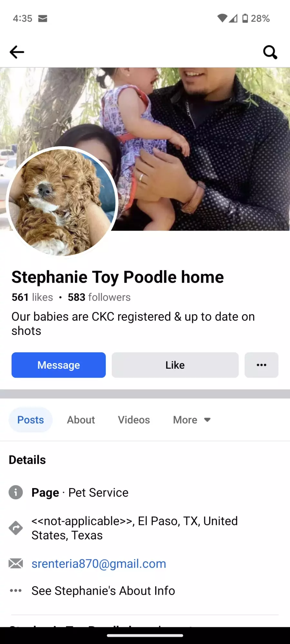Tap the battery icon in status bar
The width and height of the screenshot is (290, 644).
245,18
